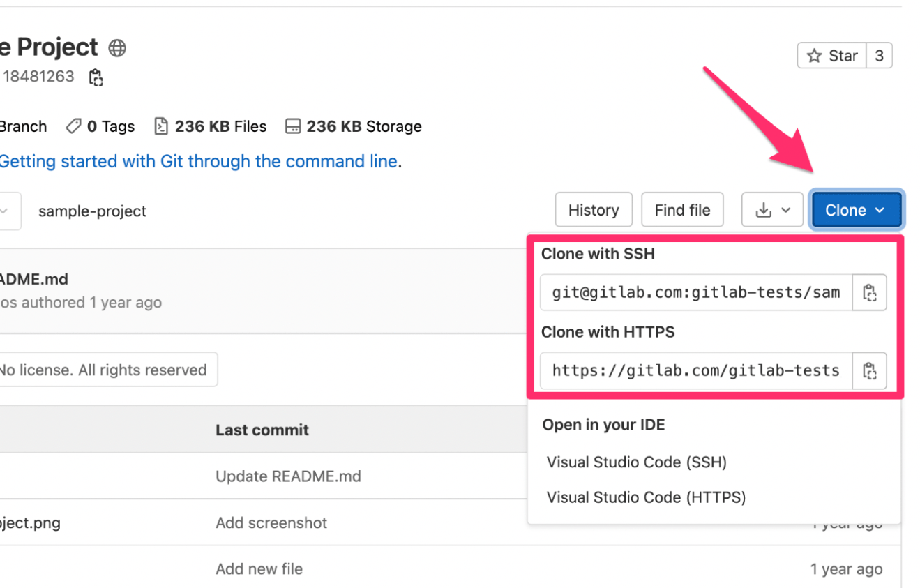
Task: Click the storage icon showing 236 KB Storage
Action: 292,126
